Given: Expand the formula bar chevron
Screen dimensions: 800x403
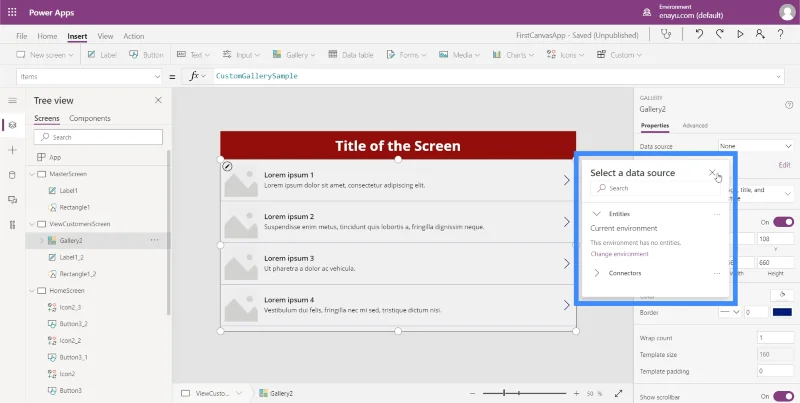Looking at the screenshot, I should click(x=779, y=77).
